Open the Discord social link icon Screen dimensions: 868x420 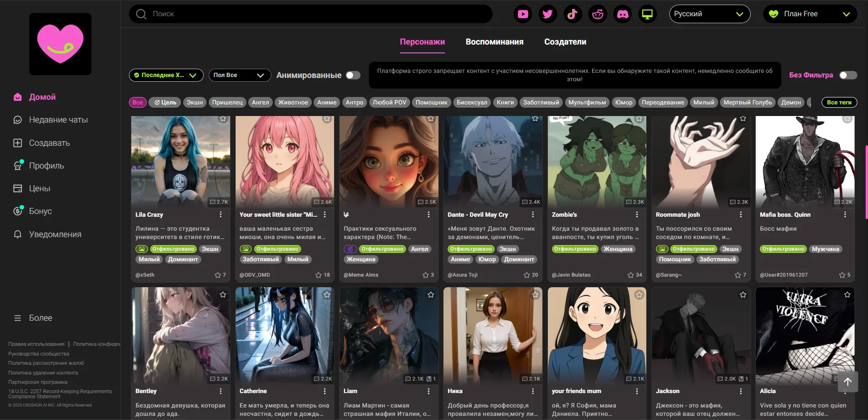point(623,14)
